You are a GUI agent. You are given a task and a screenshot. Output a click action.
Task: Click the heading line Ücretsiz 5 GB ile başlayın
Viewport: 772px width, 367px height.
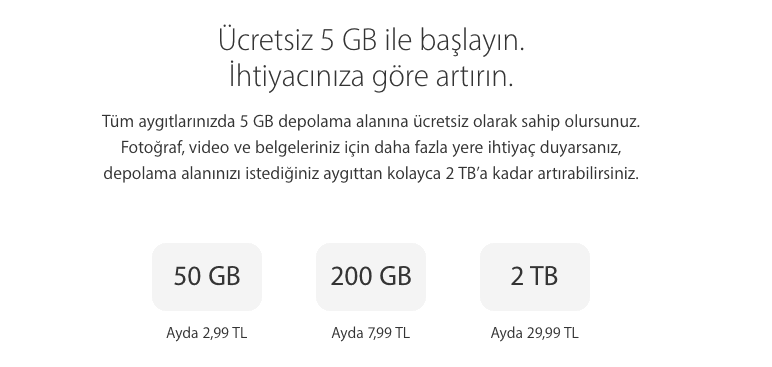(x=371, y=40)
